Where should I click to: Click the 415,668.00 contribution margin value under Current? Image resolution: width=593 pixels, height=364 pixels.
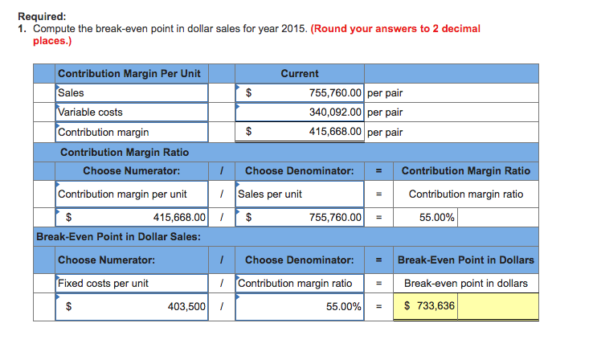coord(300,132)
